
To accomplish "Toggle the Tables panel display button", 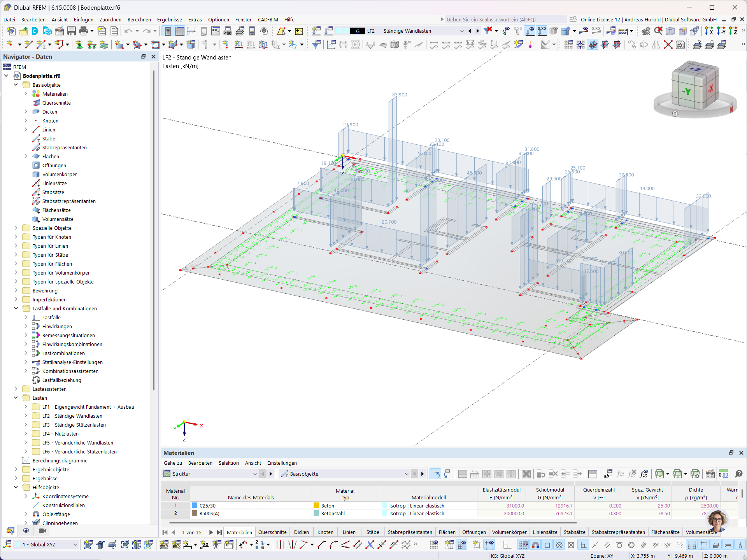I will [180, 31].
